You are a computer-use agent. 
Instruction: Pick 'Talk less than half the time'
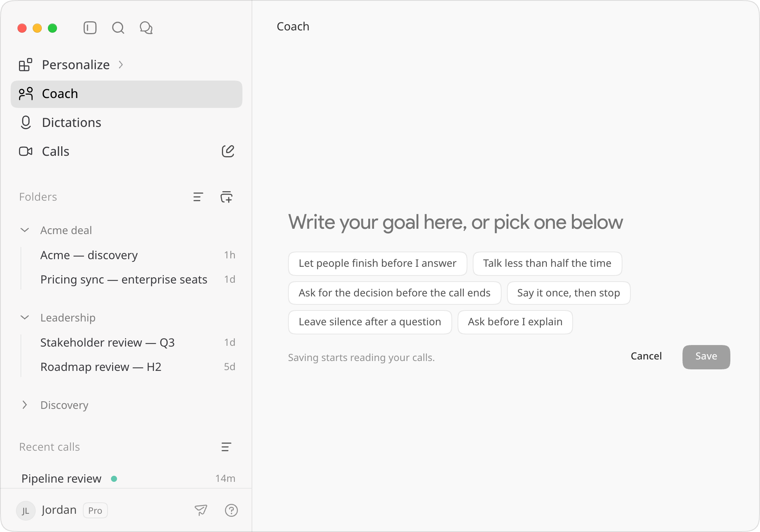pos(547,263)
